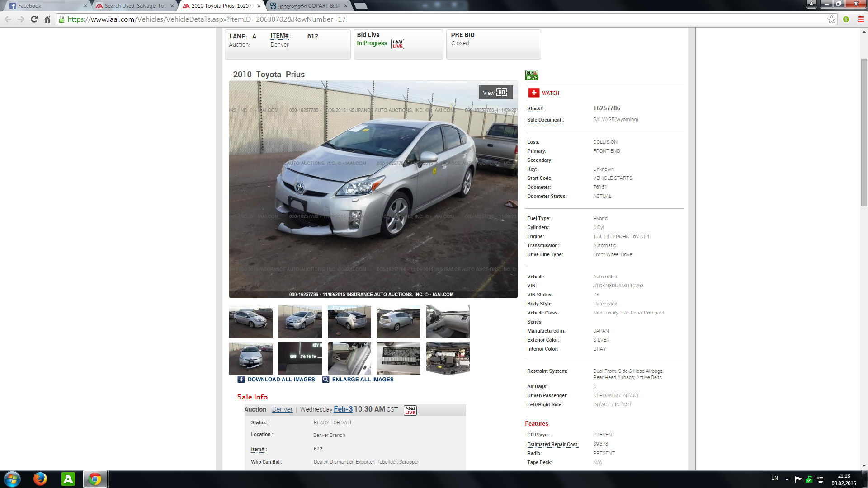Screen dimensions: 868x488
Task: Click the red plus Watch icon
Action: (x=534, y=93)
